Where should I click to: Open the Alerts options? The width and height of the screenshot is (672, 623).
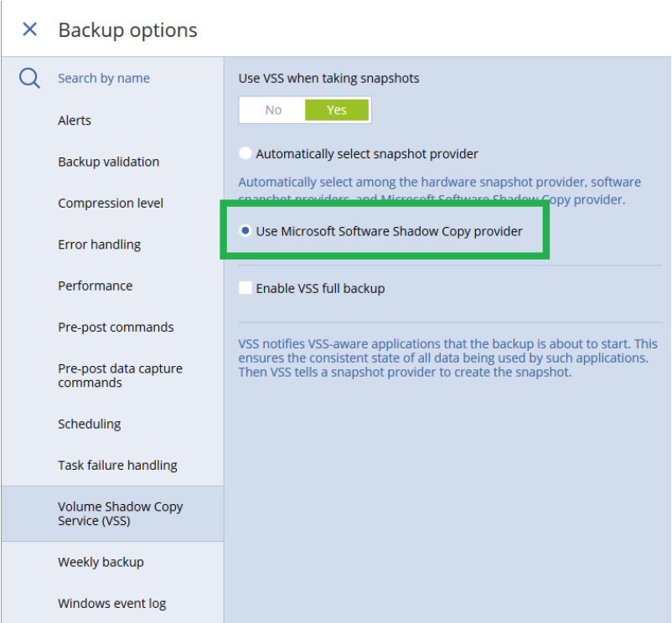click(x=75, y=121)
